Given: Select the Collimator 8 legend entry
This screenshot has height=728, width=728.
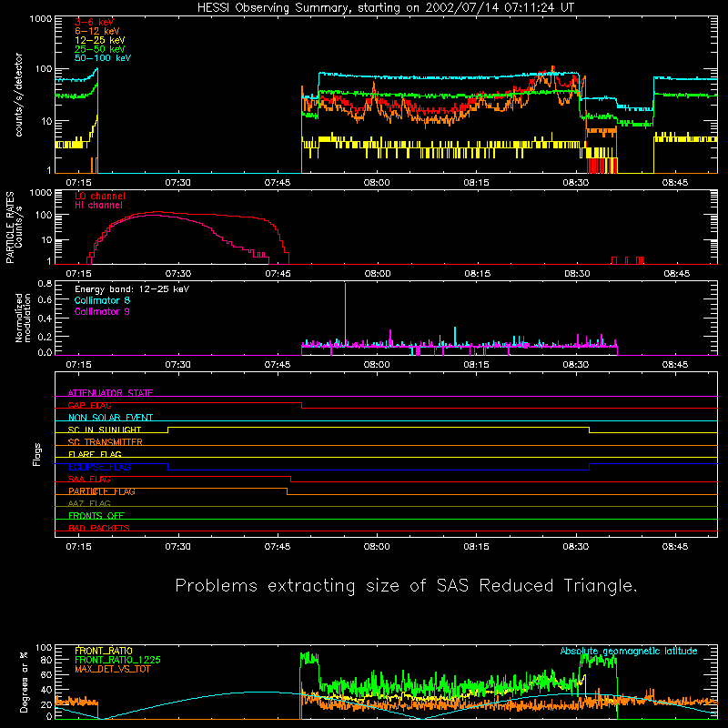Looking at the screenshot, I should pos(102,300).
